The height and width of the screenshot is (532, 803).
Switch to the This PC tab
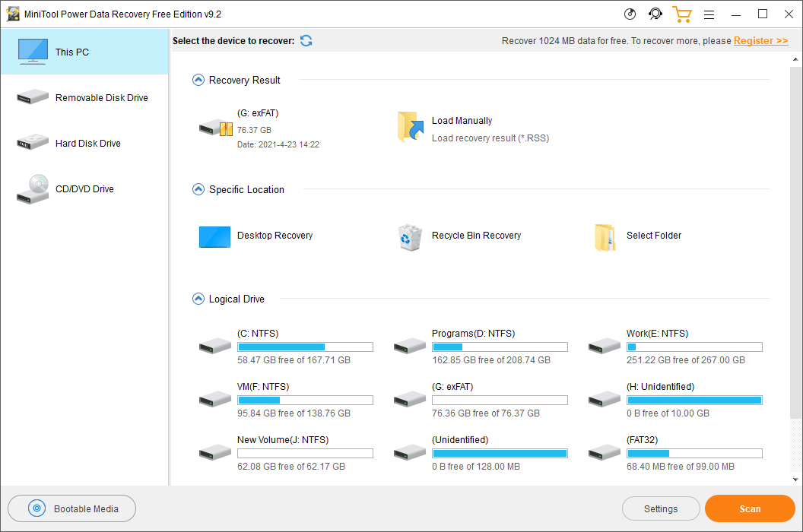click(x=84, y=52)
